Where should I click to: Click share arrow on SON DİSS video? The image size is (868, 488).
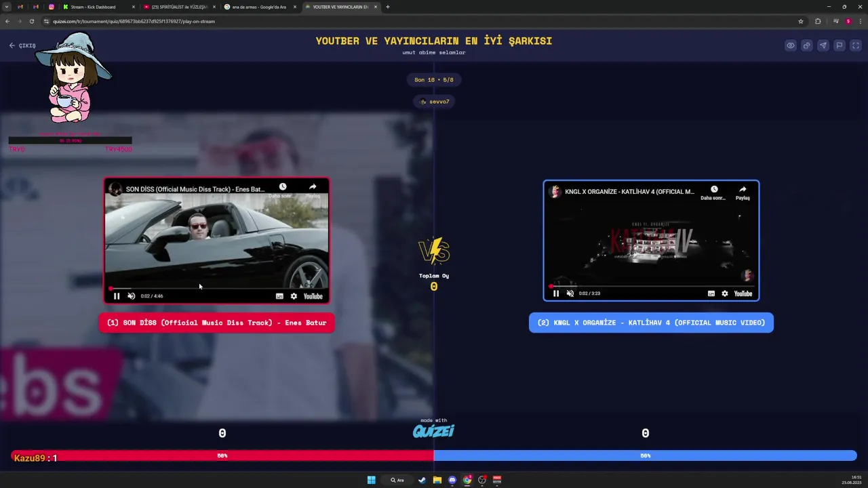[313, 187]
